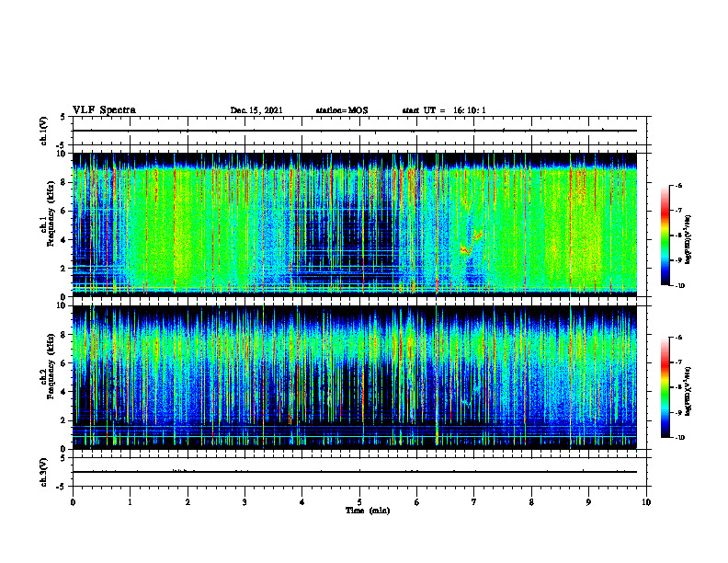Click time axis tick label '5'
The width and height of the screenshot is (728, 563).
359,502
